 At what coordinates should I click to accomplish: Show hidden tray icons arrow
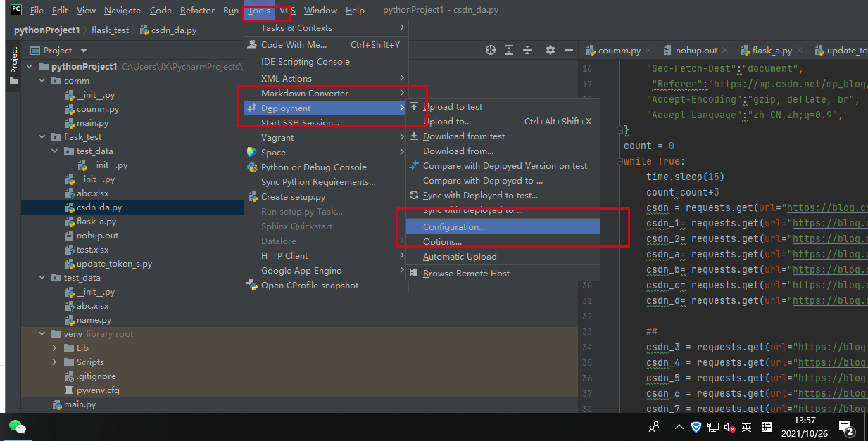679,427
